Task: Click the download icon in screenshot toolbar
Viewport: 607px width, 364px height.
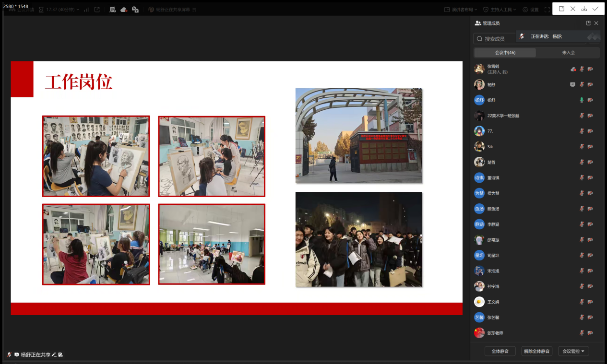Action: click(584, 9)
